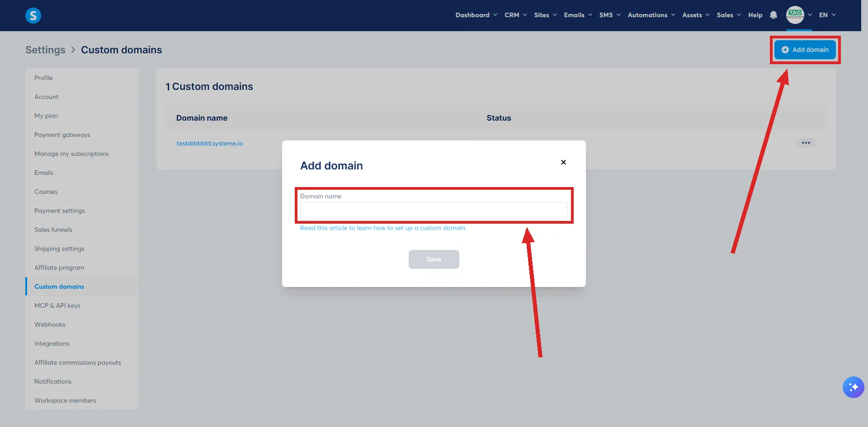Open the notifications bell icon
Image resolution: width=868 pixels, height=427 pixels.
[x=773, y=15]
